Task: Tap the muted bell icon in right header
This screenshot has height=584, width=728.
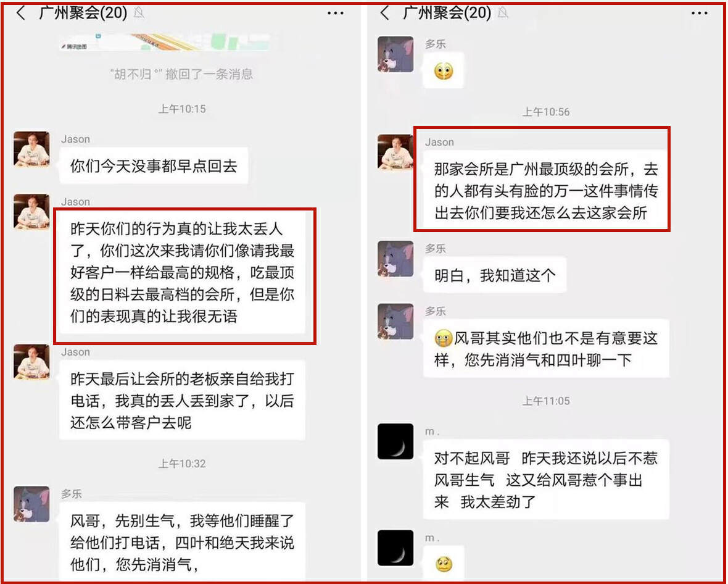Action: point(502,13)
